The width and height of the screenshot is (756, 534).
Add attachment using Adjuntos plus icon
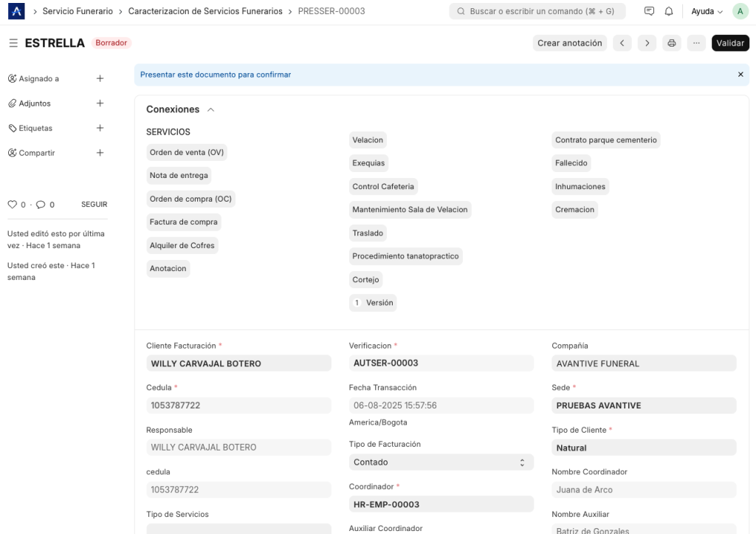pyautogui.click(x=100, y=103)
